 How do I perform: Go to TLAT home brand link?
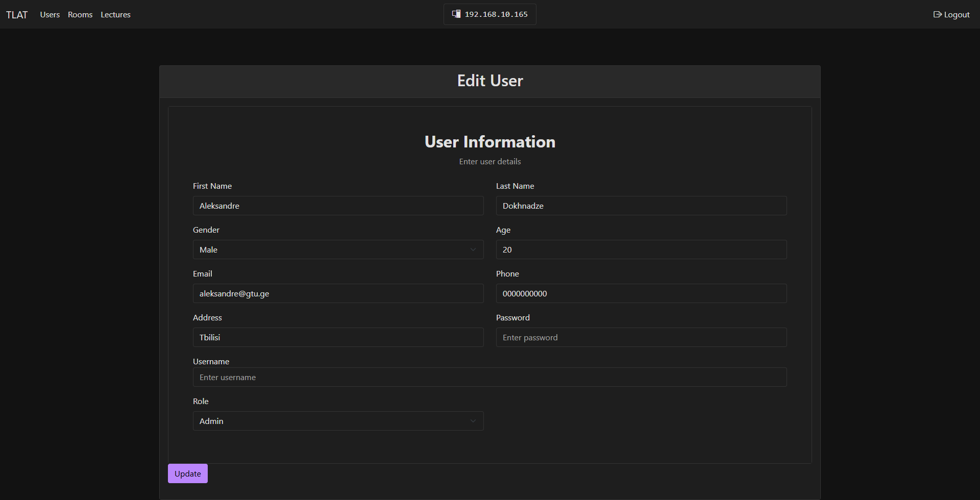(17, 15)
